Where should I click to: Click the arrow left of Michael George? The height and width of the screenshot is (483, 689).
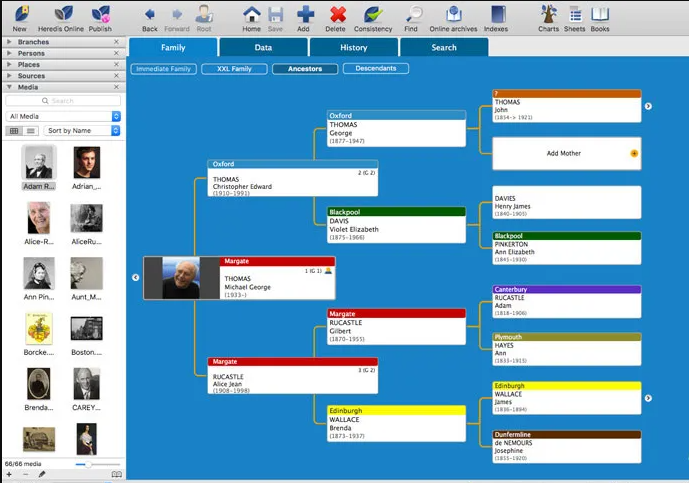[135, 277]
